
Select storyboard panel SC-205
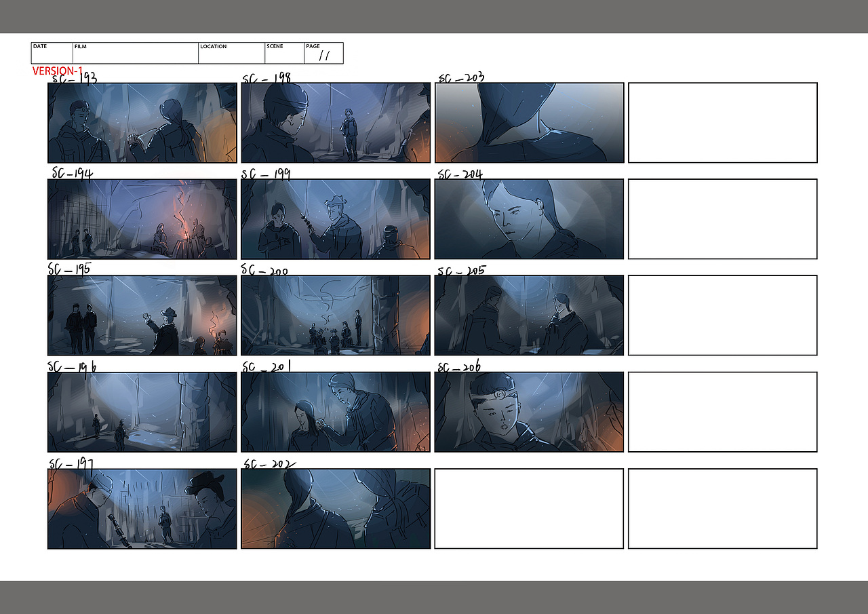[529, 315]
